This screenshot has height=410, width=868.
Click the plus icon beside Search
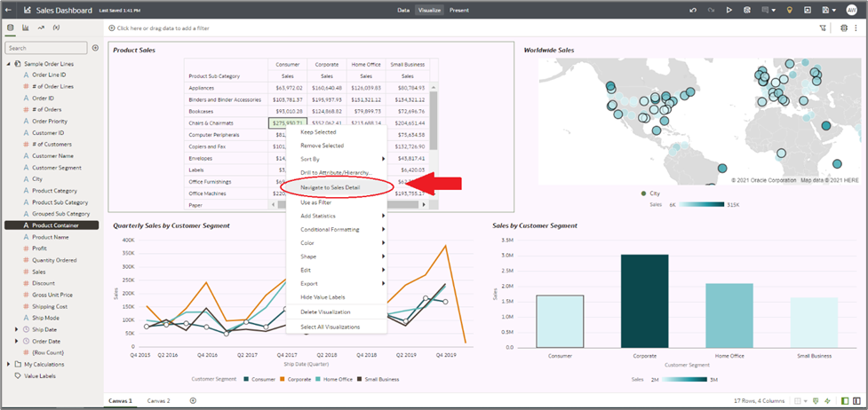[95, 48]
